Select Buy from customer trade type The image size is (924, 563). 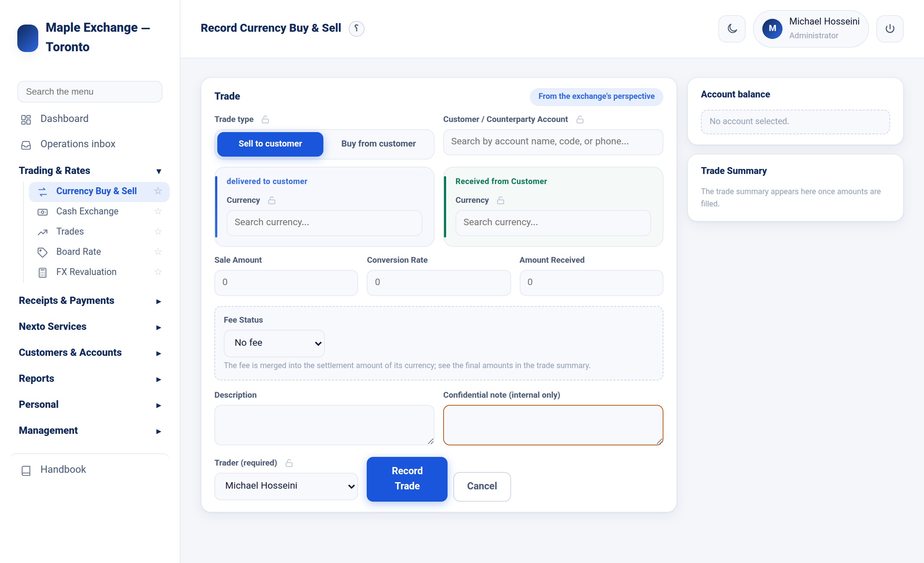click(378, 144)
